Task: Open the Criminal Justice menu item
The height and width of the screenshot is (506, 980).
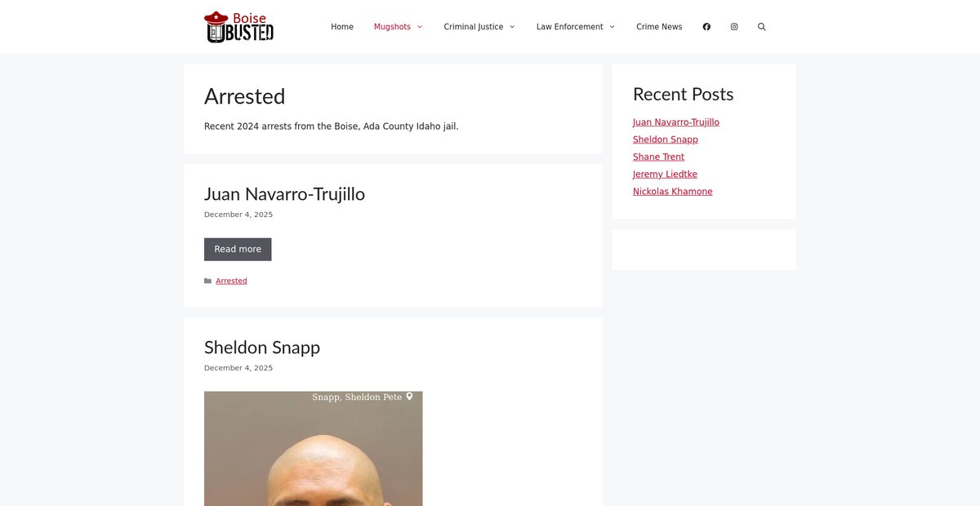Action: click(x=474, y=27)
